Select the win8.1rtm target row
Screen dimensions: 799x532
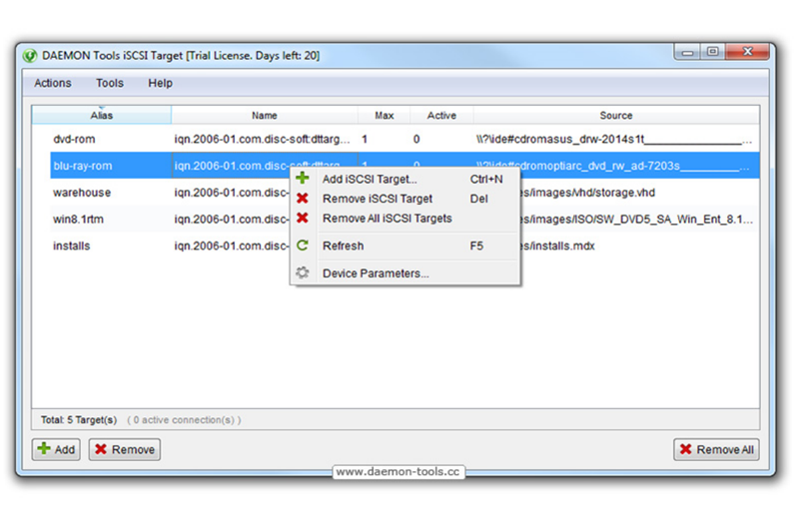(404, 220)
